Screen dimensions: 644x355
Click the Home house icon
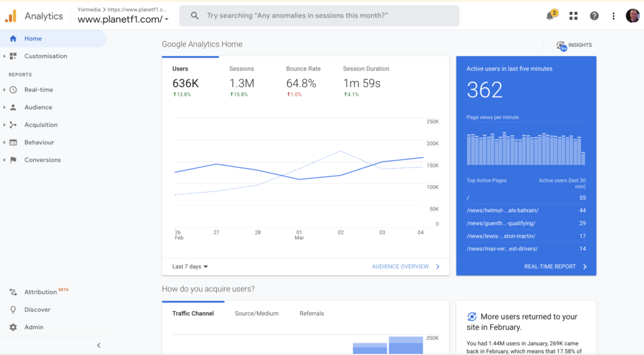point(13,38)
